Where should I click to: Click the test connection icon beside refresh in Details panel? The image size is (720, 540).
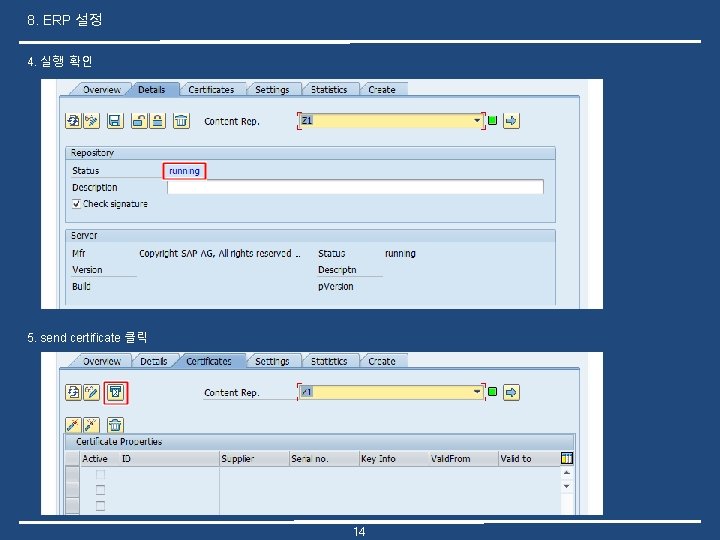click(92, 121)
